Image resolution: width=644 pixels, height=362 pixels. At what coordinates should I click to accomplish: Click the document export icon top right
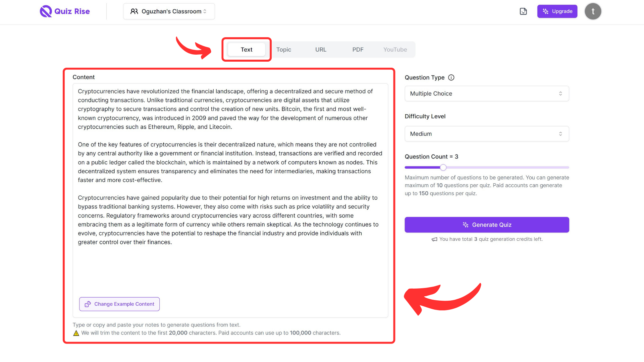tap(523, 11)
